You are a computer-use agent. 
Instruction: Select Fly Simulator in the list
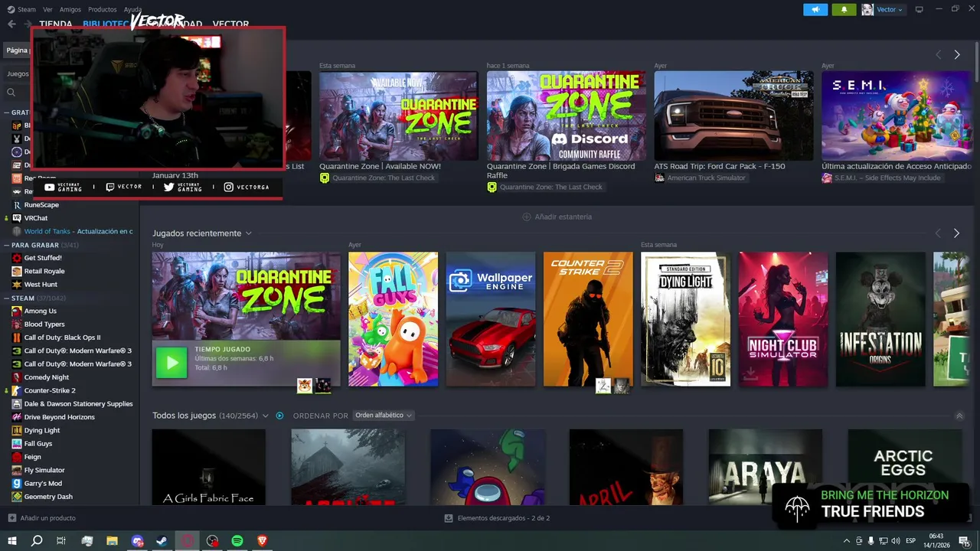pyautogui.click(x=44, y=470)
